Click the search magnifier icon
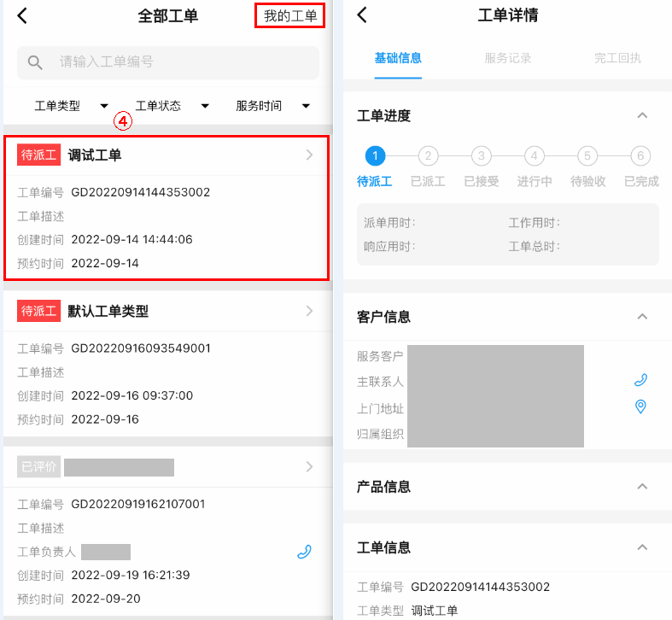672x620 pixels. (x=35, y=62)
